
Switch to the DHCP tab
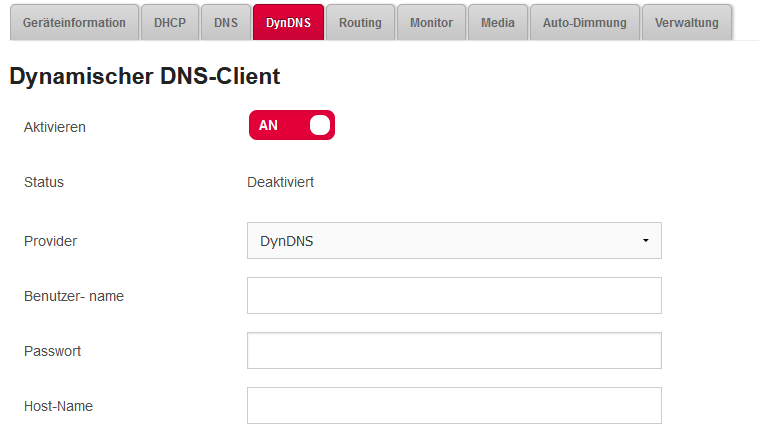click(x=170, y=23)
